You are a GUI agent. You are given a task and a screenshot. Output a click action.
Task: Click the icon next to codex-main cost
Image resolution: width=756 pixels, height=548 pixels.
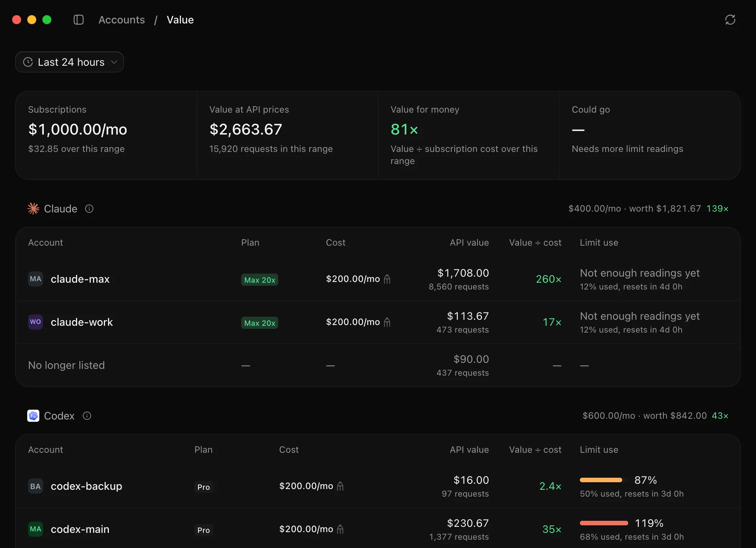(x=340, y=529)
